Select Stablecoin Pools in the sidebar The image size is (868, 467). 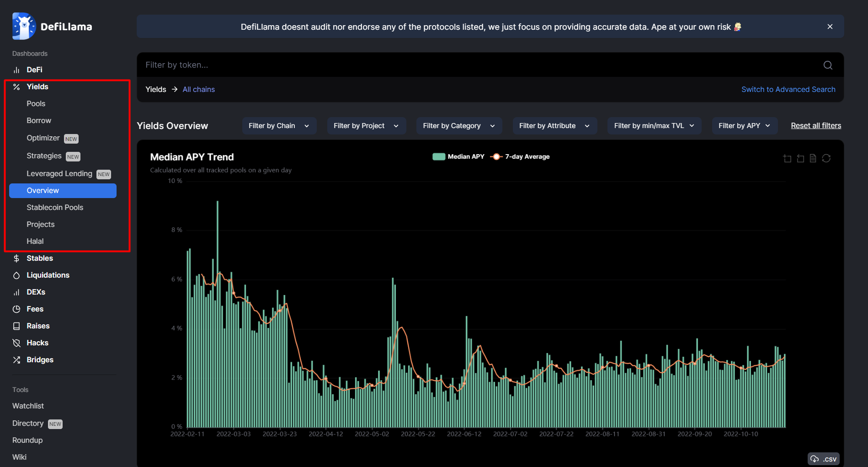point(55,207)
